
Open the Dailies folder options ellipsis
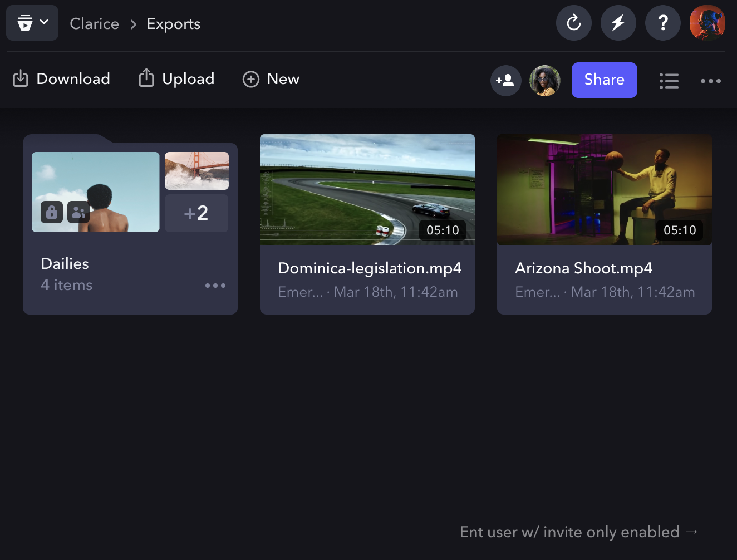pyautogui.click(x=215, y=286)
